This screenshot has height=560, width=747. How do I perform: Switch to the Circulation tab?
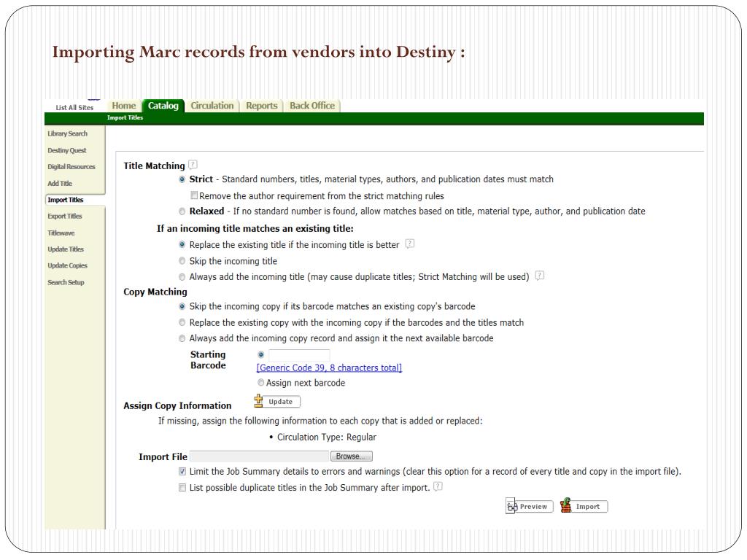(212, 106)
